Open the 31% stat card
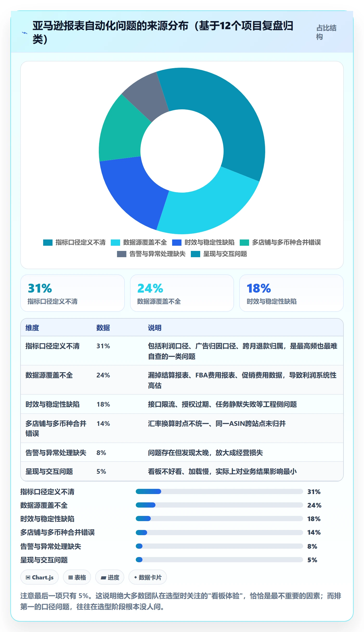The width and height of the screenshot is (364, 632). click(73, 293)
